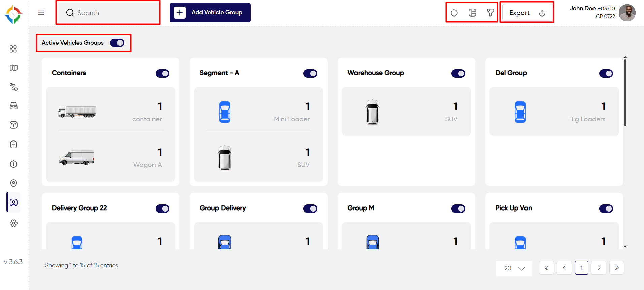This screenshot has height=290, width=644.
Task: Select page 1 in pagination
Action: (582, 268)
